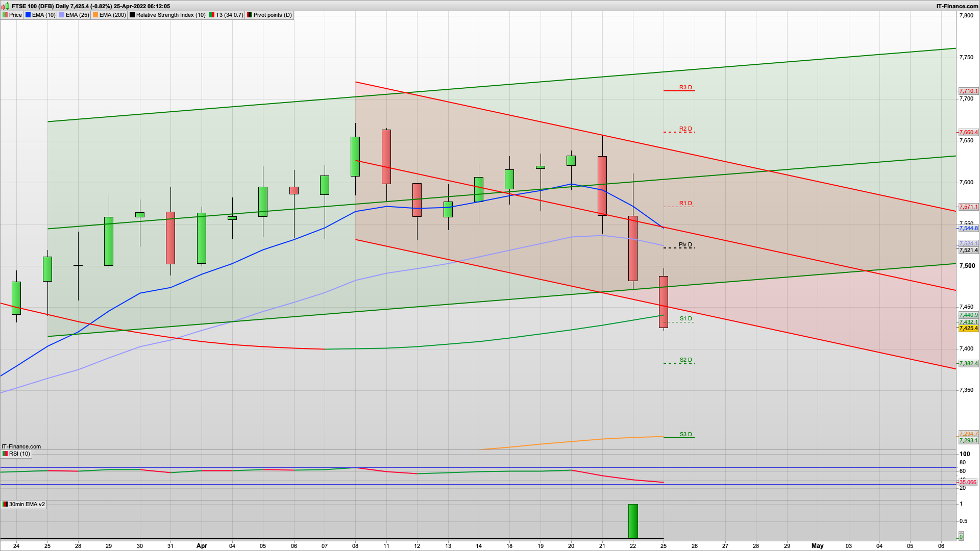This screenshot has height=551, width=980.
Task: Click the blue EMA (10) swatch
Action: click(29, 15)
